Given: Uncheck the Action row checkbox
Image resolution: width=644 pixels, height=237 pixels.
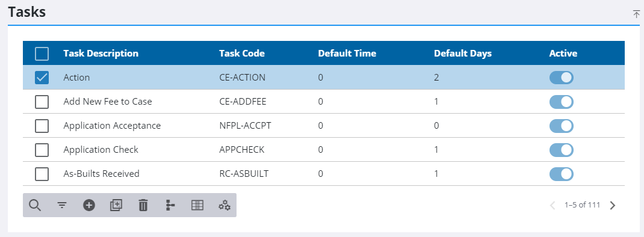Looking at the screenshot, I should click(x=42, y=78).
